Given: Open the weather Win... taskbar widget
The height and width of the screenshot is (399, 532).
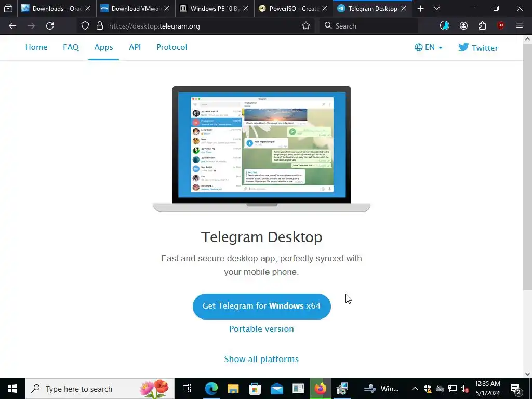Looking at the screenshot, I should (x=382, y=389).
